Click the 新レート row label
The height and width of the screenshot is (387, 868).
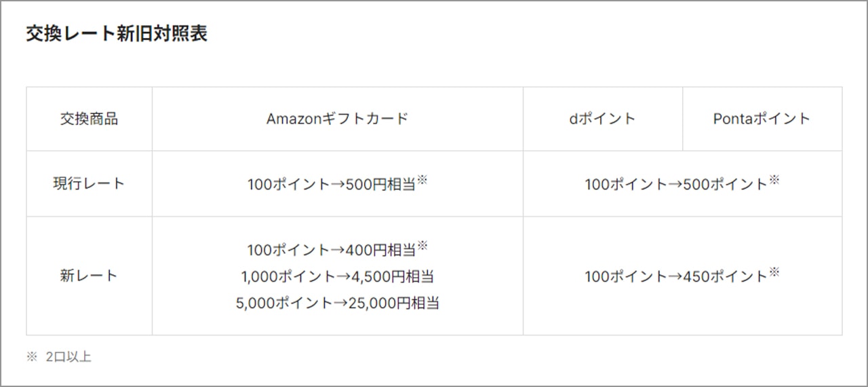(89, 276)
